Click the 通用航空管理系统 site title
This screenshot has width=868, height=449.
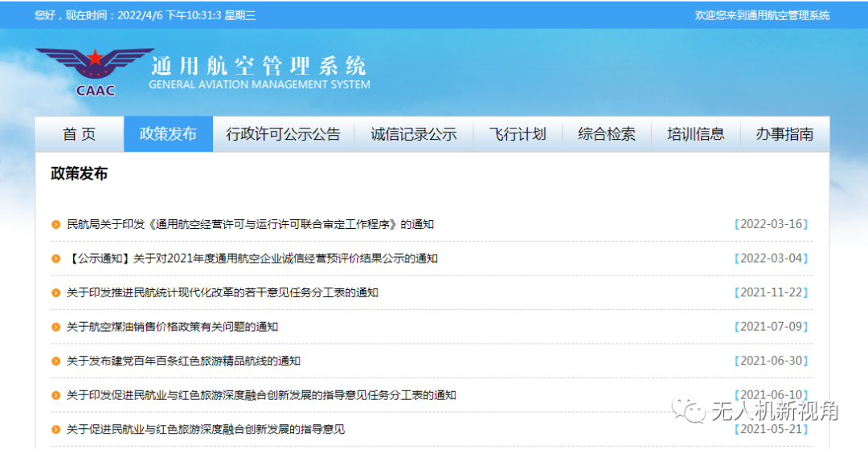259,67
